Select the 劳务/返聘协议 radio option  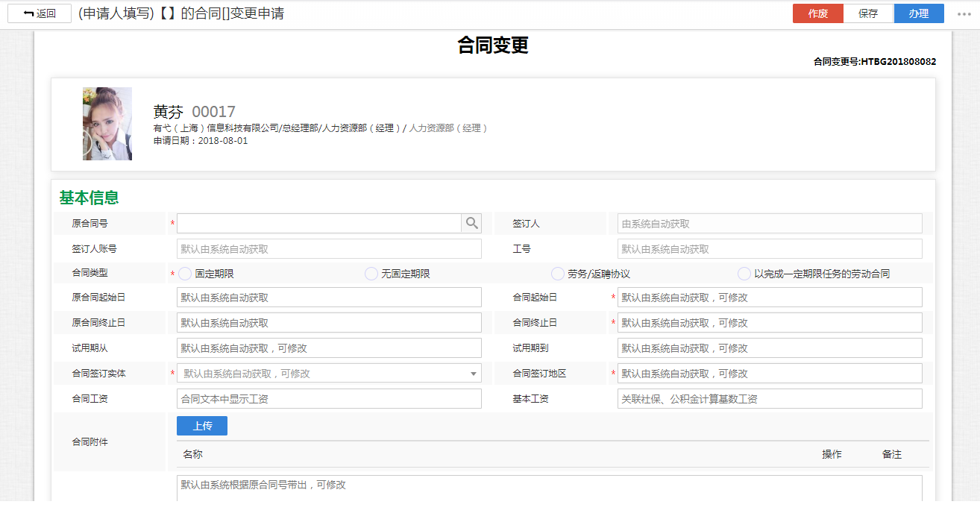558,274
